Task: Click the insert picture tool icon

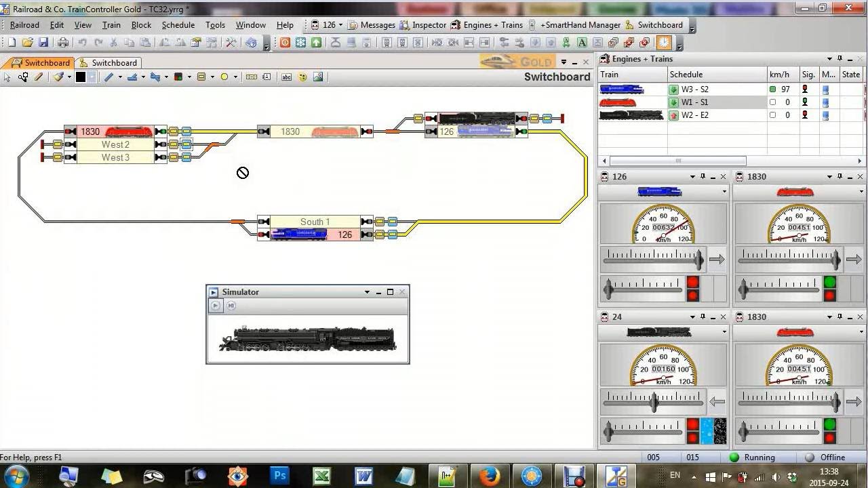Action: [318, 77]
